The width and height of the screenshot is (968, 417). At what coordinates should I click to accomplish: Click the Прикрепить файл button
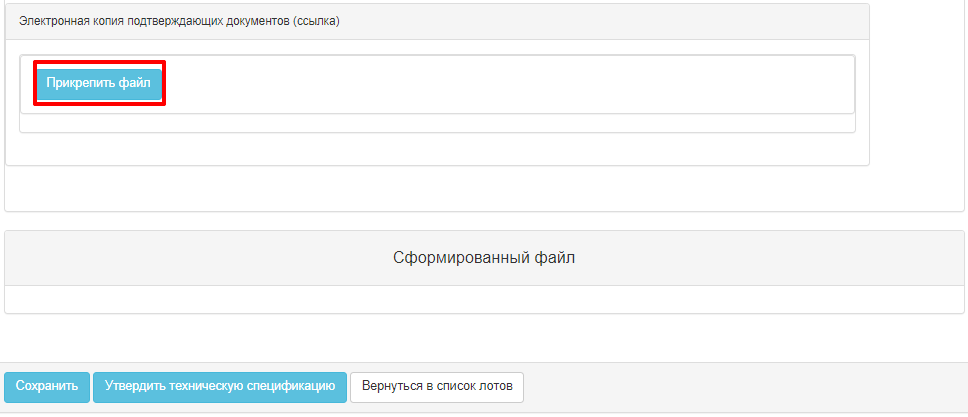tap(99, 83)
